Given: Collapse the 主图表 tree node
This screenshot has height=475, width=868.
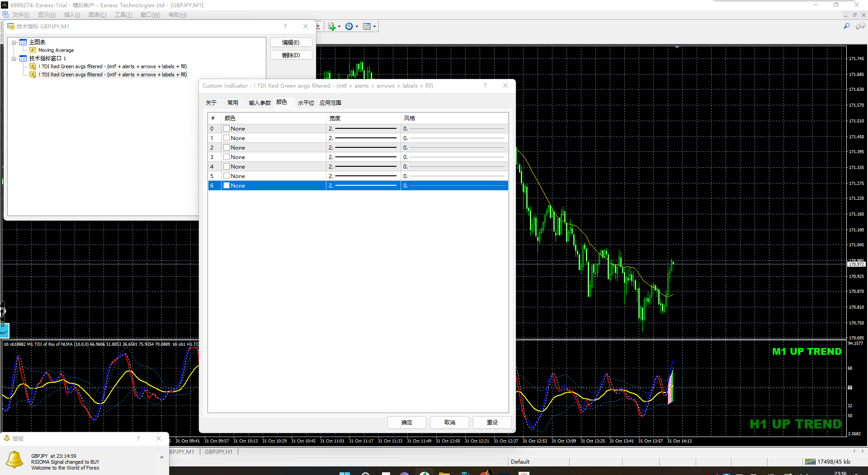Looking at the screenshot, I should pos(14,42).
